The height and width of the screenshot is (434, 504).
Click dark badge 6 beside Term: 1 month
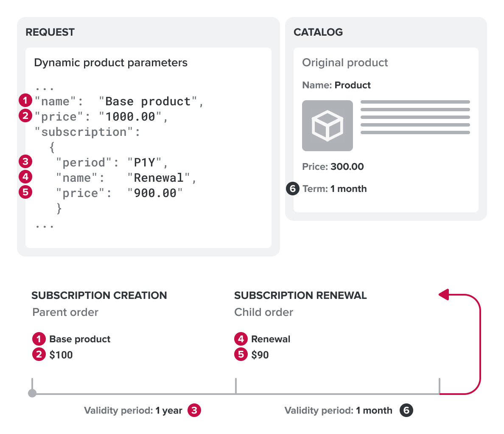tap(293, 189)
